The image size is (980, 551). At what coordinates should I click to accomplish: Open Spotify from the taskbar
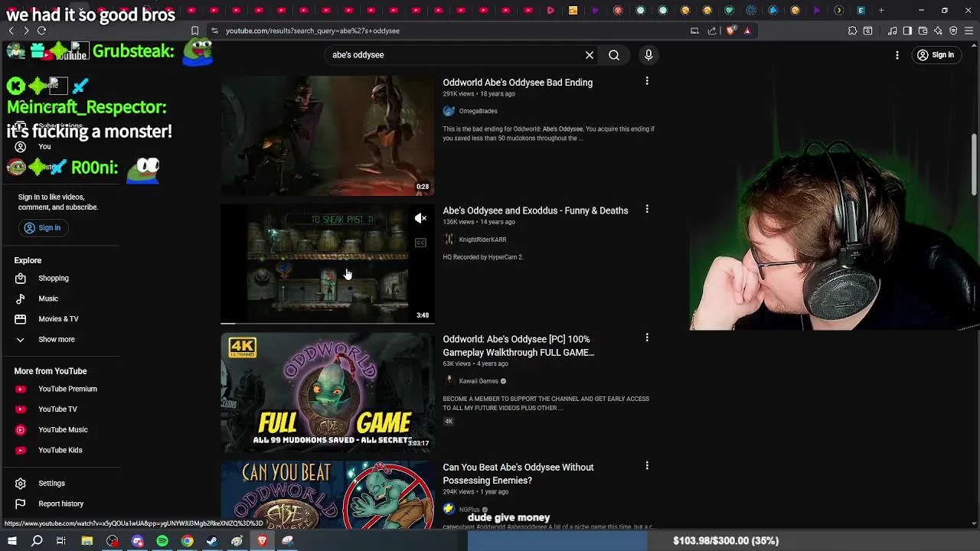tap(162, 541)
